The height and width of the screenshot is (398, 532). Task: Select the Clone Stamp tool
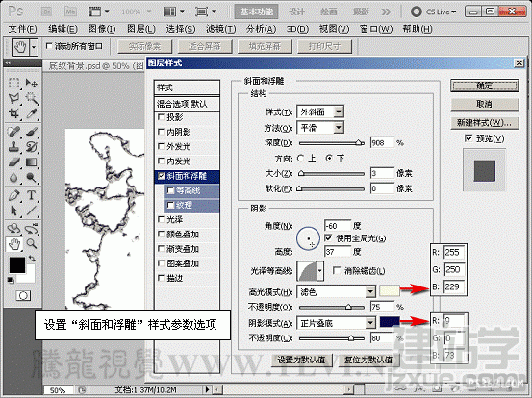(x=13, y=146)
